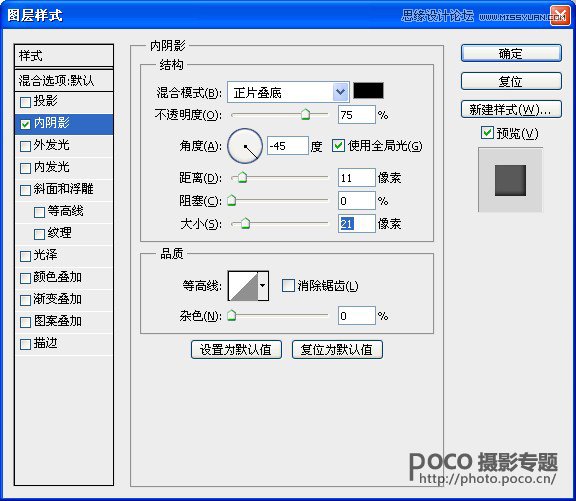Click the style preview thumbnail square
576x501 pixels.
[x=510, y=180]
